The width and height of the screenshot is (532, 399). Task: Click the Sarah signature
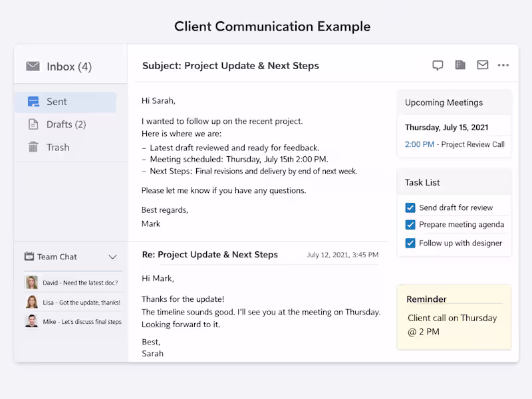click(152, 354)
